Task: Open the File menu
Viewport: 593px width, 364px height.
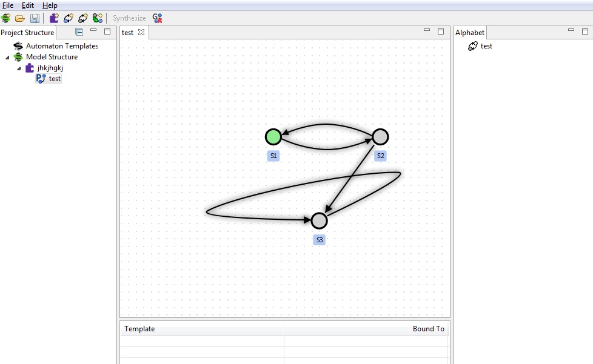Action: 7,5
